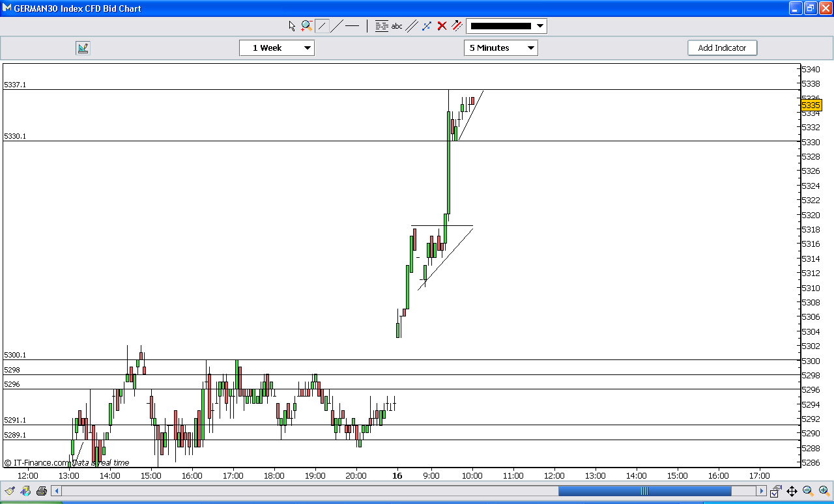Delete drawings with the red X
The height and width of the screenshot is (504, 834).
[442, 26]
